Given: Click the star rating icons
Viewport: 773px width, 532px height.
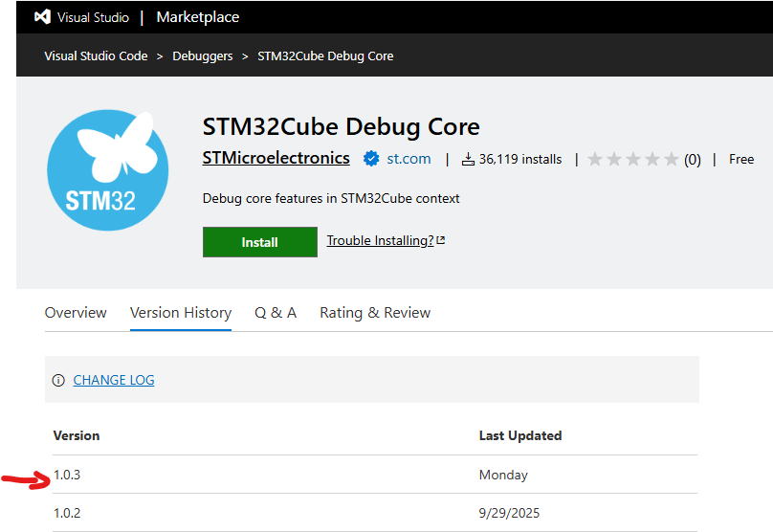Looking at the screenshot, I should tap(632, 160).
